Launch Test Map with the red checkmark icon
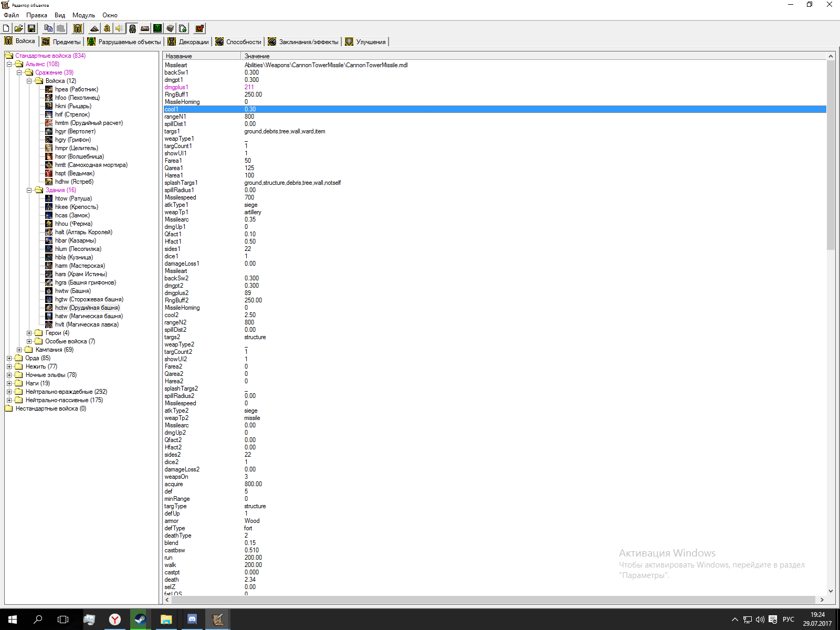 (x=199, y=28)
